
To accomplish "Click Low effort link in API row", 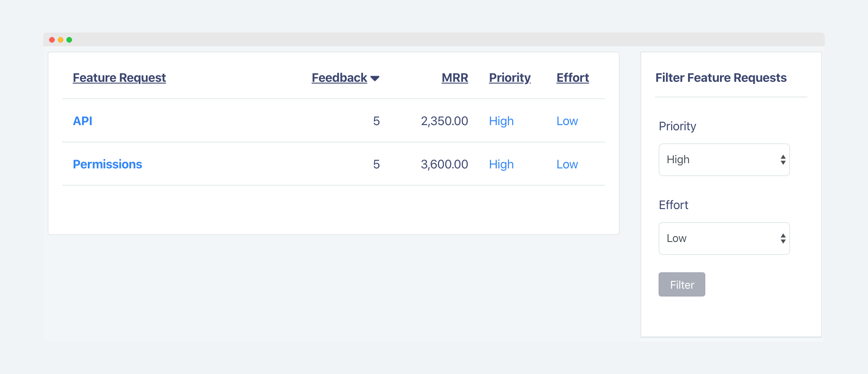I will pos(567,121).
